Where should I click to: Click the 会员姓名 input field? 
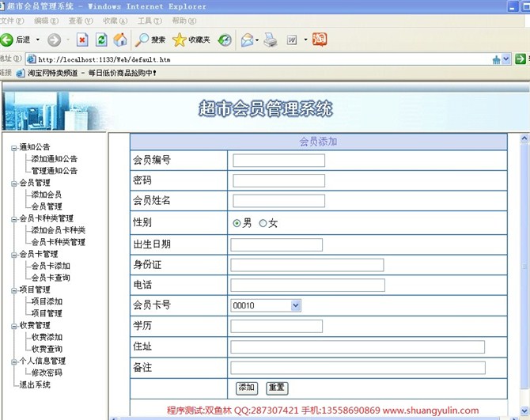(x=279, y=201)
